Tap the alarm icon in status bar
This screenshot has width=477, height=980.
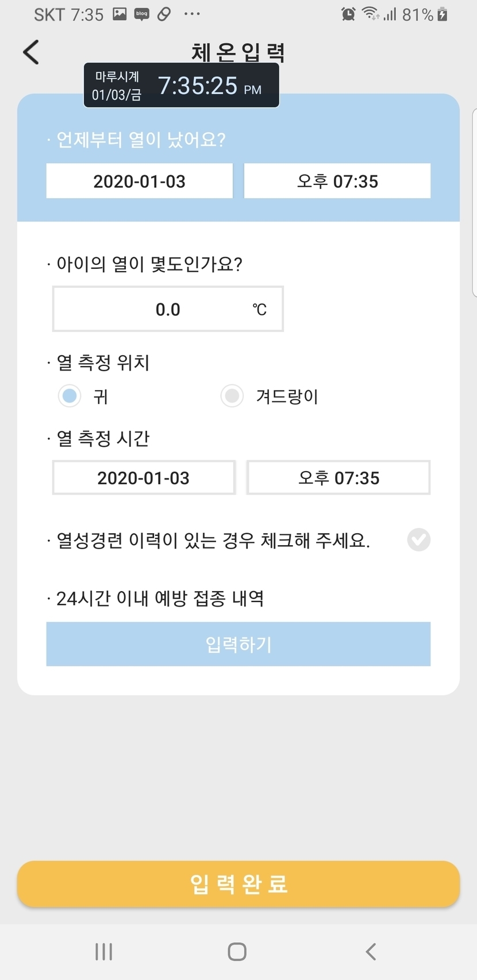point(348,14)
